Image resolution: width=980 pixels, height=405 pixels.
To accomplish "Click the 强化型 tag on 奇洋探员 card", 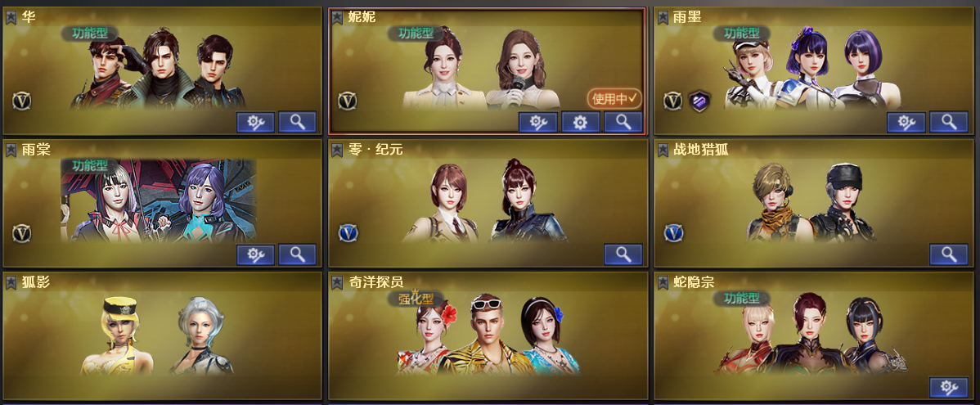I will click(416, 299).
